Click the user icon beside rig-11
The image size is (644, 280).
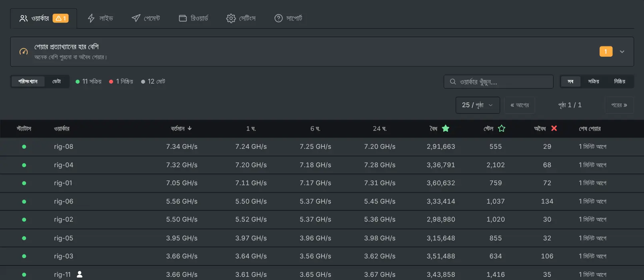click(x=80, y=274)
